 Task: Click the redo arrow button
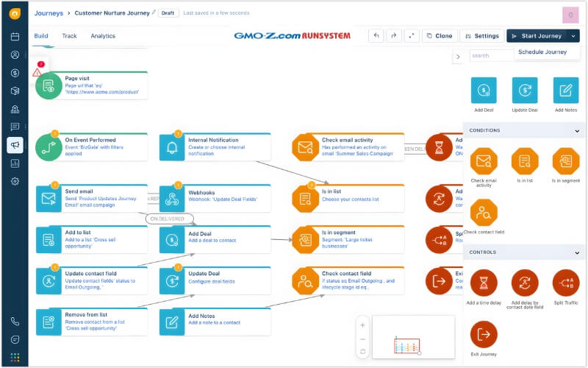394,36
